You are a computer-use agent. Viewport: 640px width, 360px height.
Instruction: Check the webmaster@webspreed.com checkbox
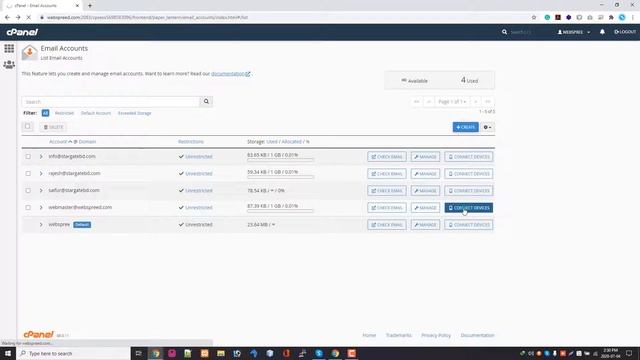click(28, 207)
